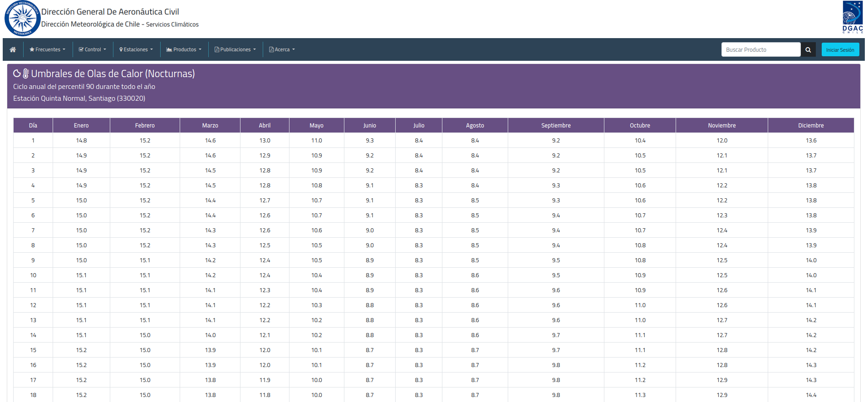Expand the Acerca dropdown caret

(294, 49)
